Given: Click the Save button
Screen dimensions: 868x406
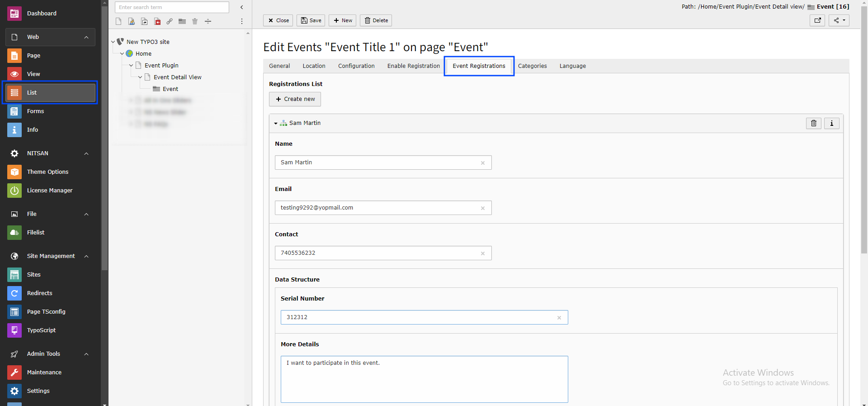Looking at the screenshot, I should 311,20.
